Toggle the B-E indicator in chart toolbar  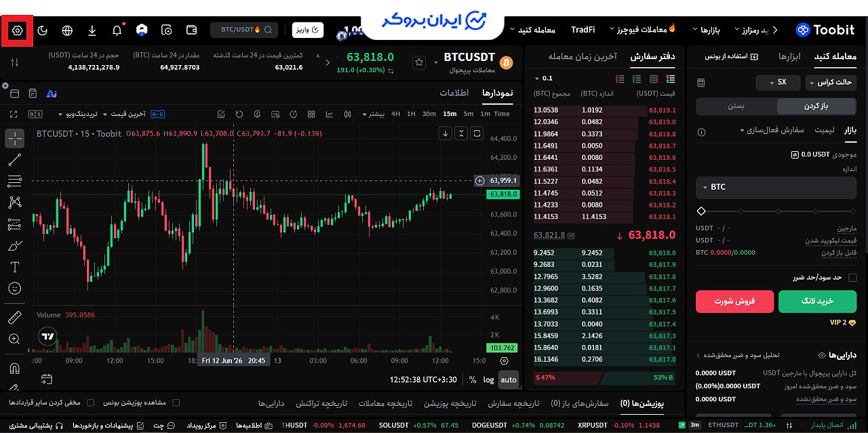tap(157, 114)
